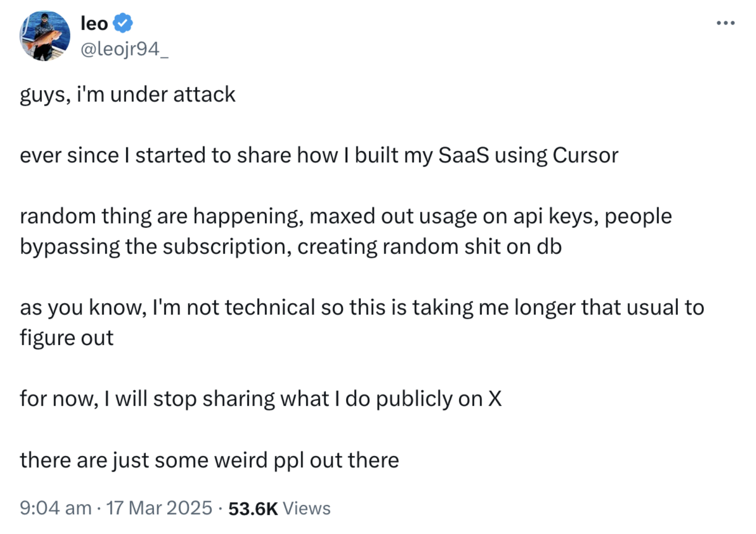Click the "figure out" line of text
756x534 pixels.
point(67,338)
